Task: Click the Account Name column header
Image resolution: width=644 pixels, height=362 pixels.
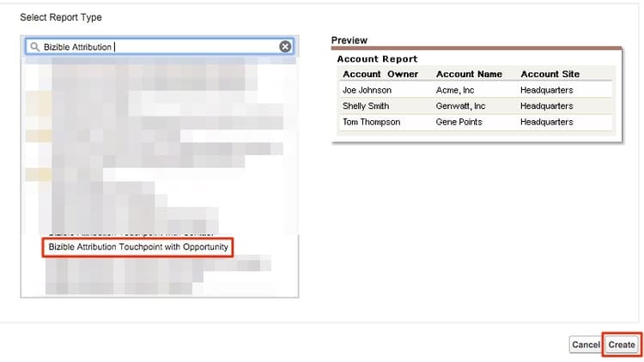Action: (x=469, y=75)
